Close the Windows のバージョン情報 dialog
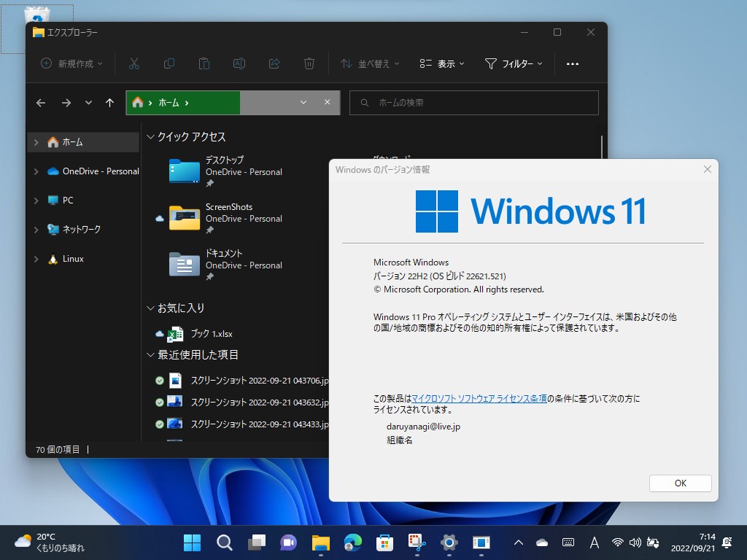This screenshot has height=560, width=747. pos(708,169)
